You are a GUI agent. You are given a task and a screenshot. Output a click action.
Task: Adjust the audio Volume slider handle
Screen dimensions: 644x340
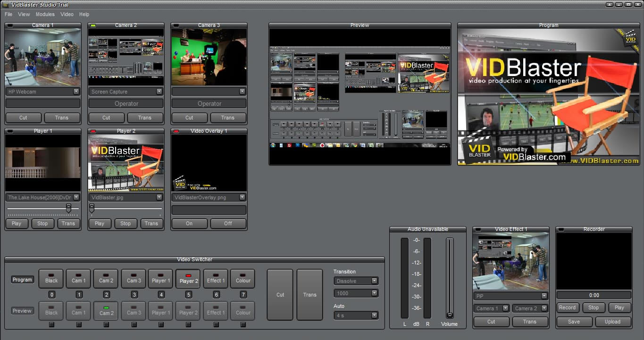450,314
